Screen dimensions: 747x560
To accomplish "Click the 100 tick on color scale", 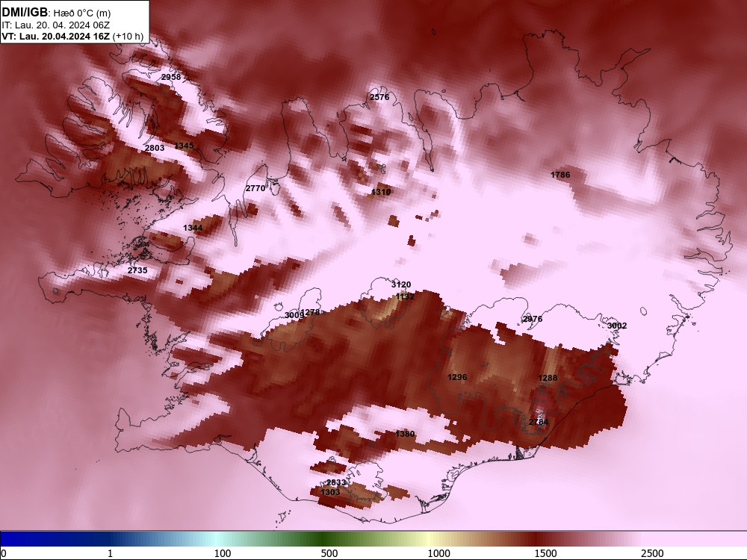I will point(223,553).
